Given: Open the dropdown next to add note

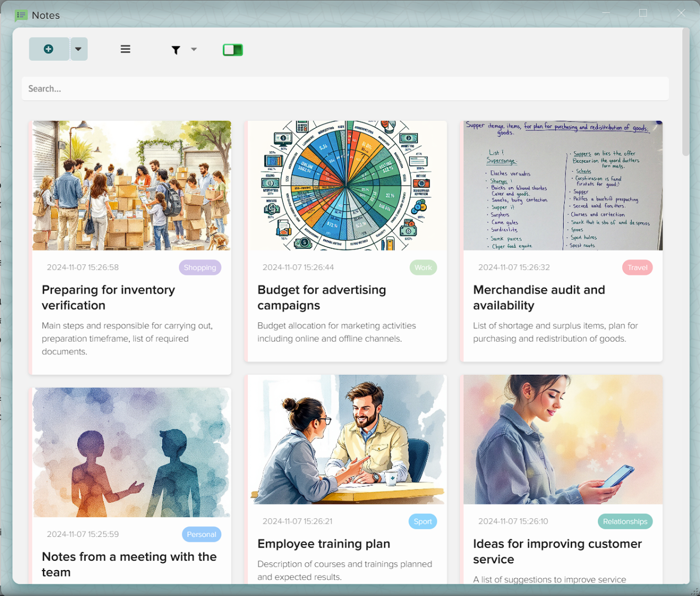Looking at the screenshot, I should point(79,49).
